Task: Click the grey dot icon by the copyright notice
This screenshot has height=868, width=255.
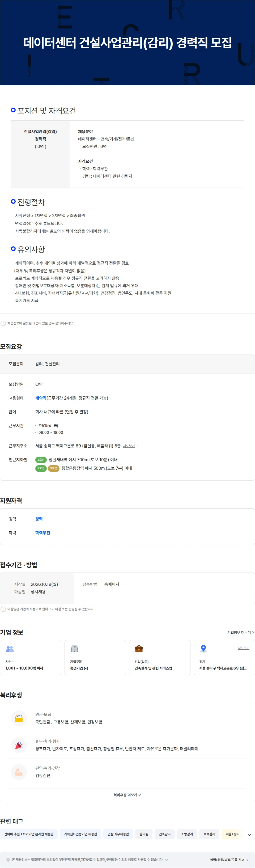Action: pyautogui.click(x=8, y=859)
